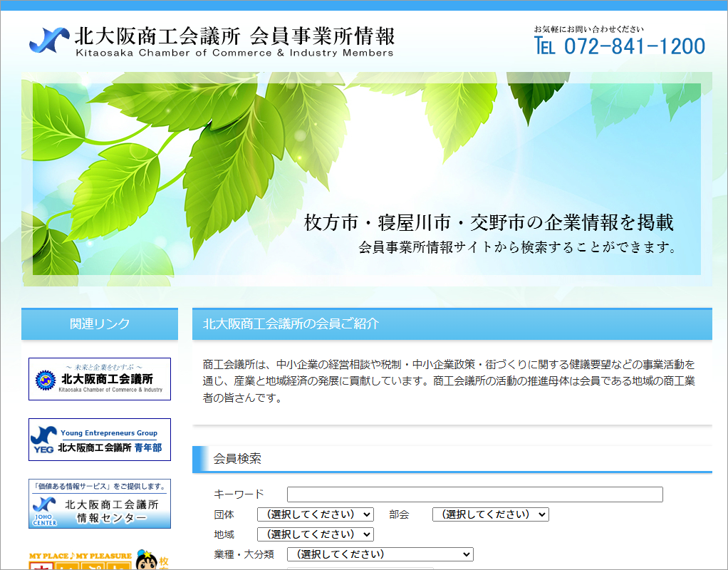Expand the 部会 dropdown
The height and width of the screenshot is (570, 728).
pos(490,514)
